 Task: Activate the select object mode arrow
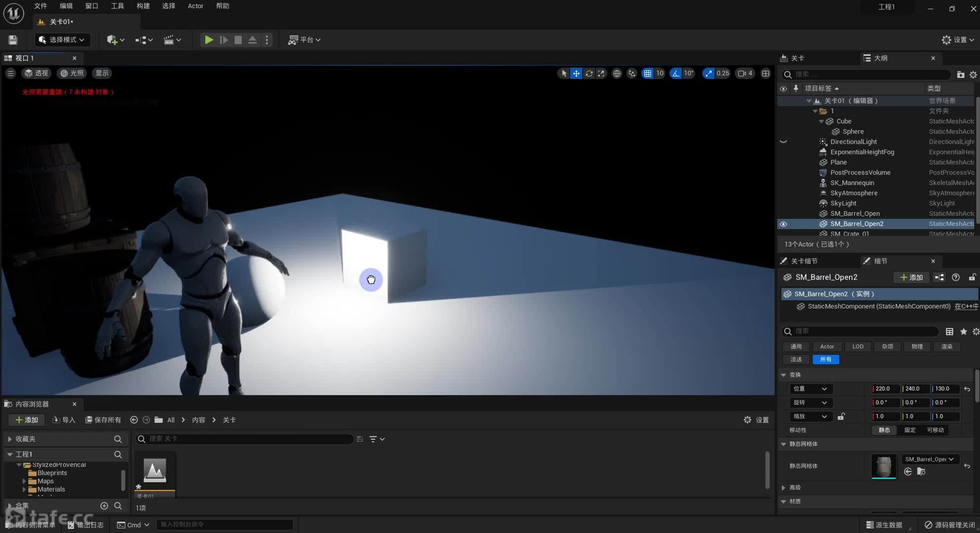coord(564,74)
